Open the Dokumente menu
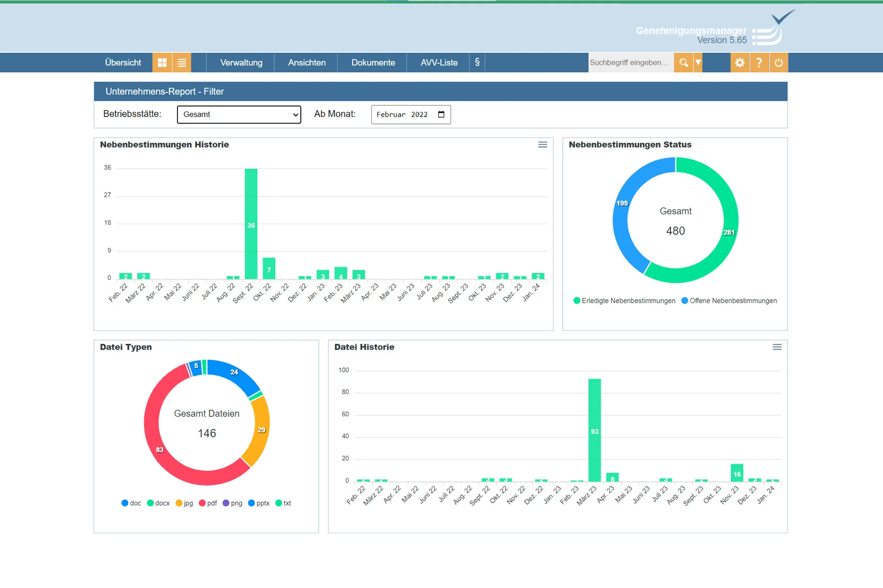Screen dimensions: 883x588 tap(373, 63)
